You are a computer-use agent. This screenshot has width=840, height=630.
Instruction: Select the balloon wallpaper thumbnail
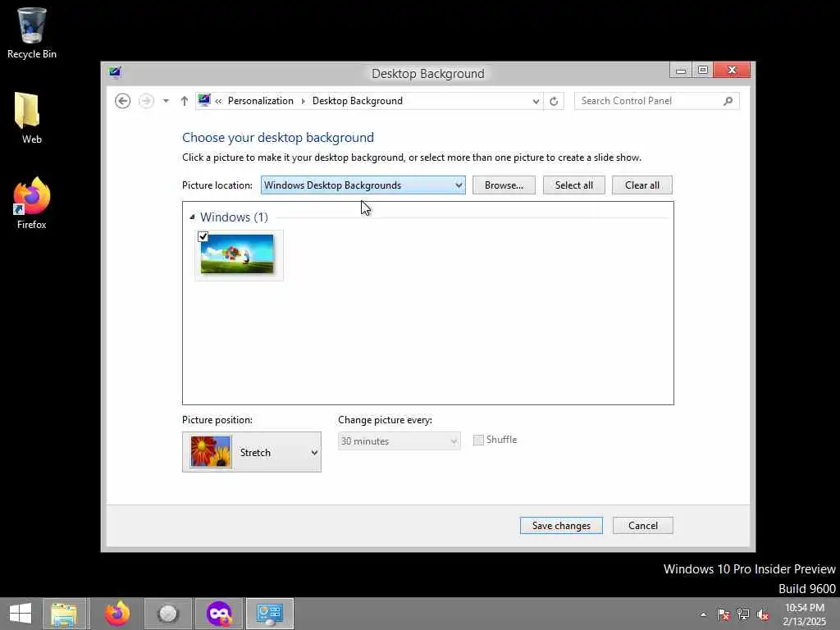pyautogui.click(x=237, y=254)
